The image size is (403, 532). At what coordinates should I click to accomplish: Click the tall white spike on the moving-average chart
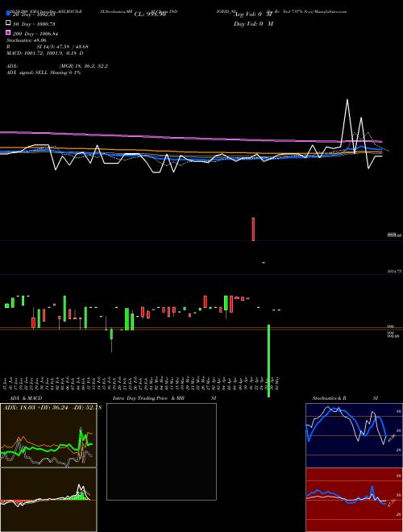click(347, 123)
